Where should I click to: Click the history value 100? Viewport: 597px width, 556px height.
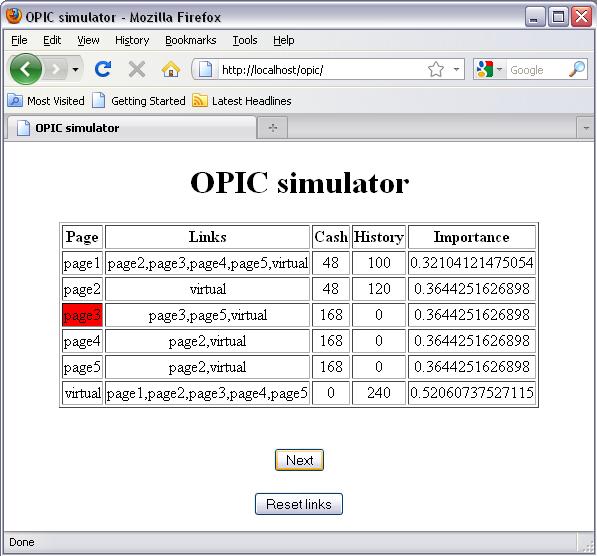[379, 263]
